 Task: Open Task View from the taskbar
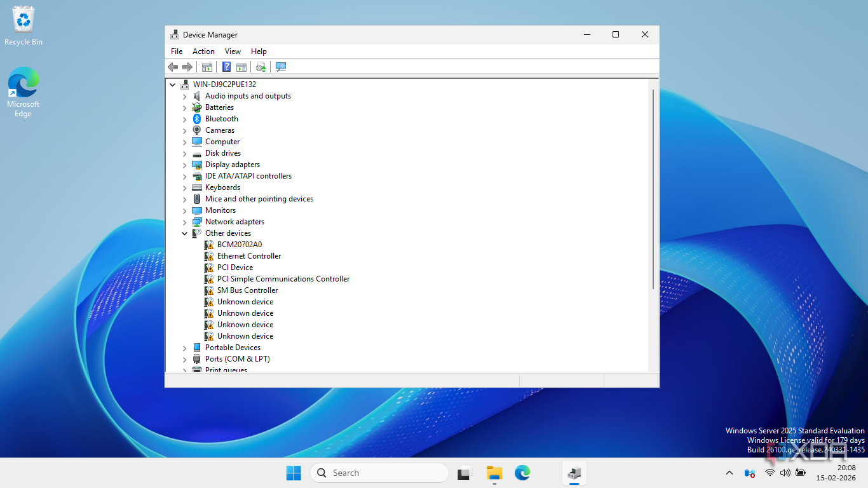465,473
